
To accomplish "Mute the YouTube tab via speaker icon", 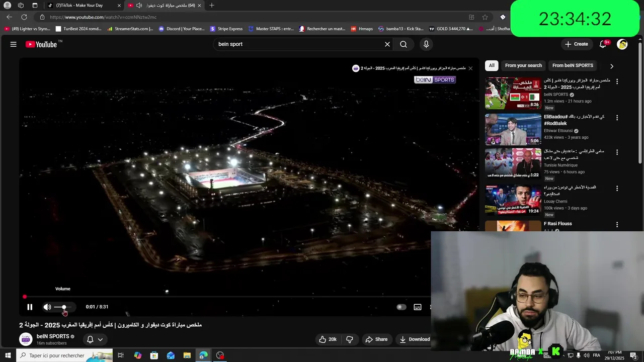I will [139, 6].
